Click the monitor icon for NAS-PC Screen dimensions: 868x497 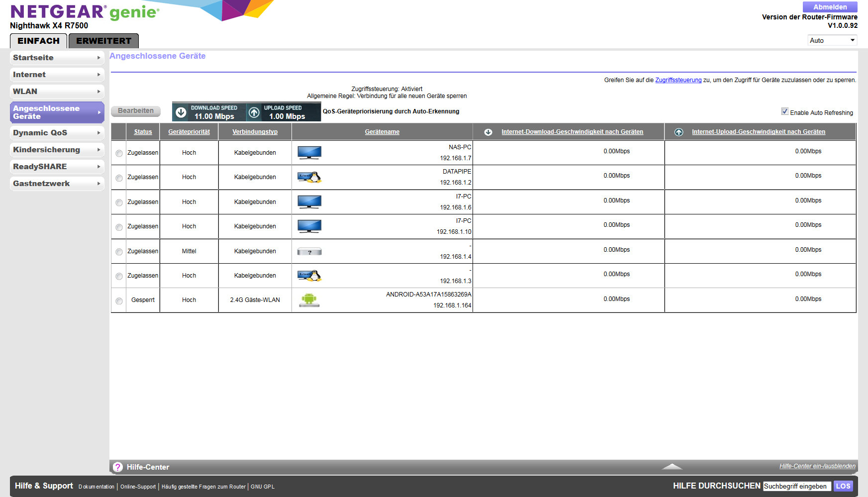coord(309,152)
